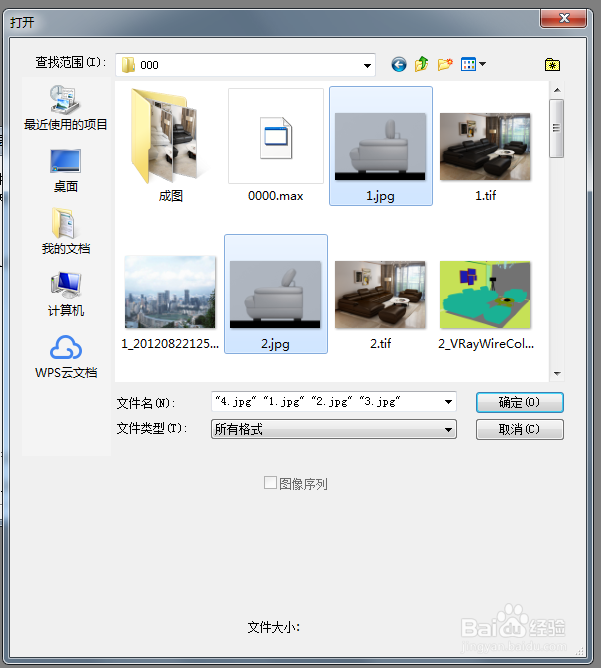
Task: Confirm with the 确定 button
Action: (520, 403)
